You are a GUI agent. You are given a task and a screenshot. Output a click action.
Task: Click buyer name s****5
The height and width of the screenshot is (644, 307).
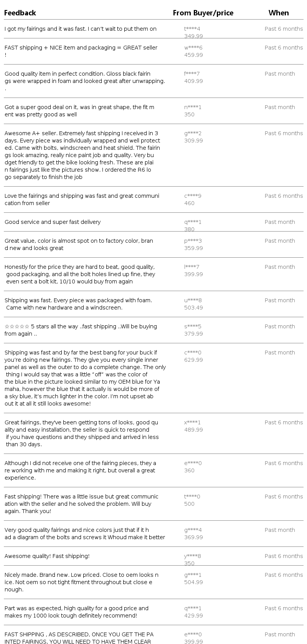(193, 326)
